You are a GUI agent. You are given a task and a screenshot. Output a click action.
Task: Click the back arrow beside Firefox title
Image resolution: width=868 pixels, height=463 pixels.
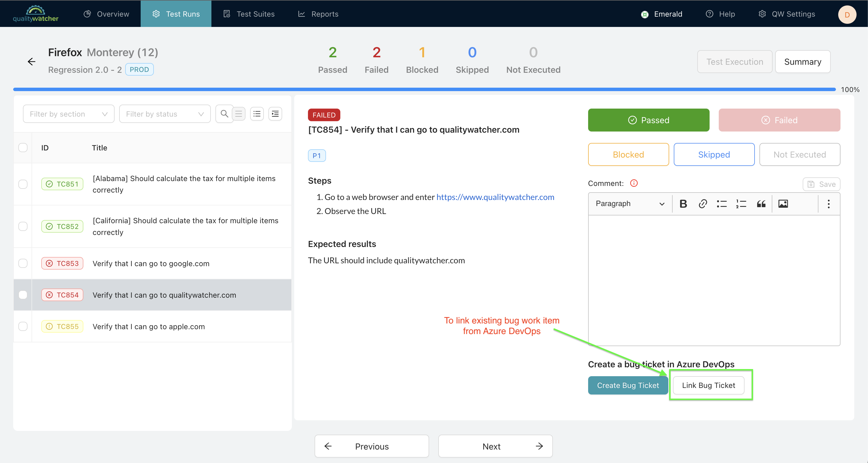(x=31, y=62)
